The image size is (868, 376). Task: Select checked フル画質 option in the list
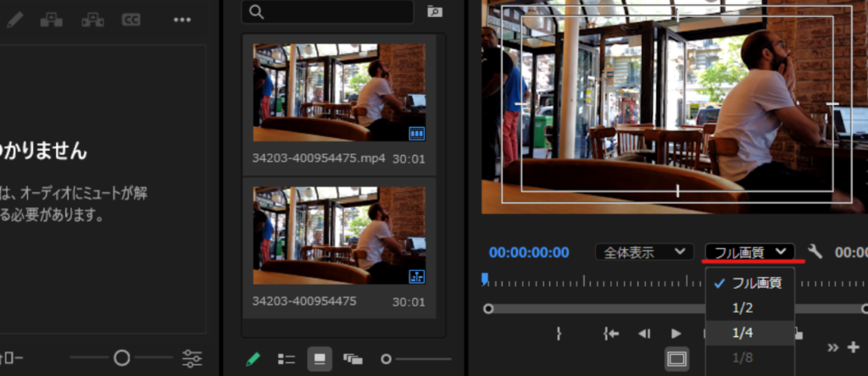[749, 283]
